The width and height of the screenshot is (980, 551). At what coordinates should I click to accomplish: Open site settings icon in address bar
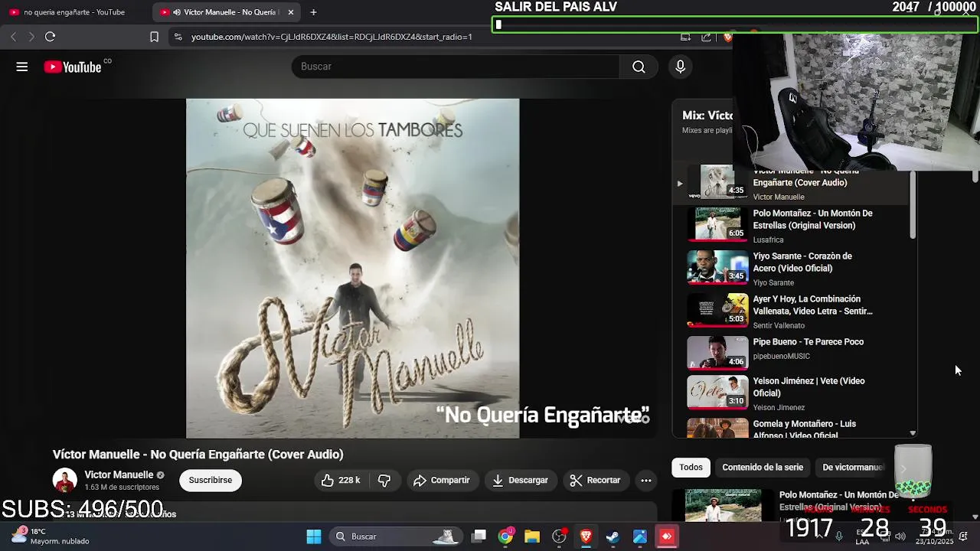pyautogui.click(x=178, y=37)
